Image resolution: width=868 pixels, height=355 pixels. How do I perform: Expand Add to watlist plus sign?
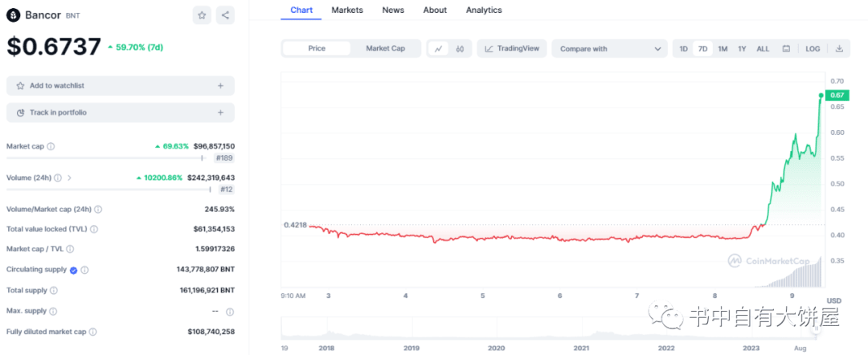tap(220, 86)
